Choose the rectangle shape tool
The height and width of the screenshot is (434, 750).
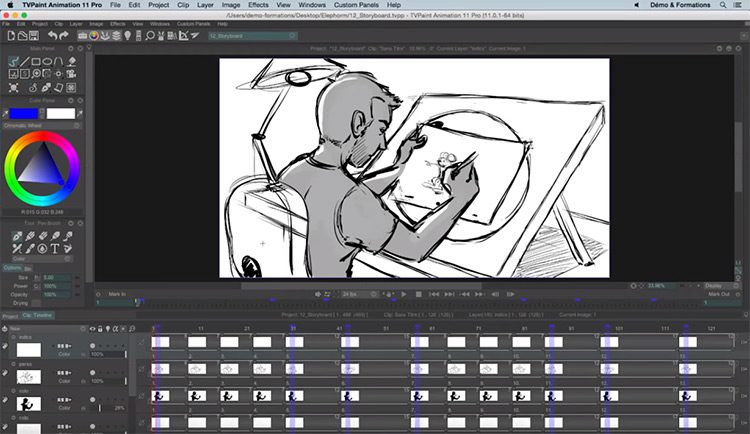pos(36,61)
